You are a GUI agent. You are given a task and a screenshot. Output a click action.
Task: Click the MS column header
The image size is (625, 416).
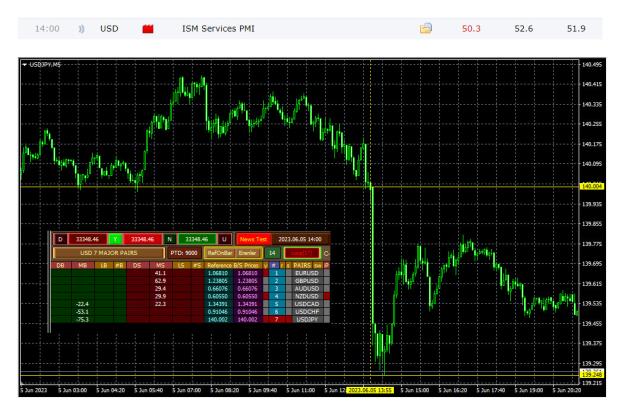160,265
